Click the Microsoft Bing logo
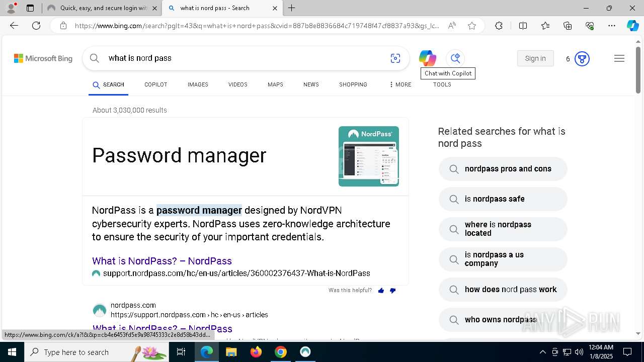Image resolution: width=644 pixels, height=362 pixels. [43, 59]
